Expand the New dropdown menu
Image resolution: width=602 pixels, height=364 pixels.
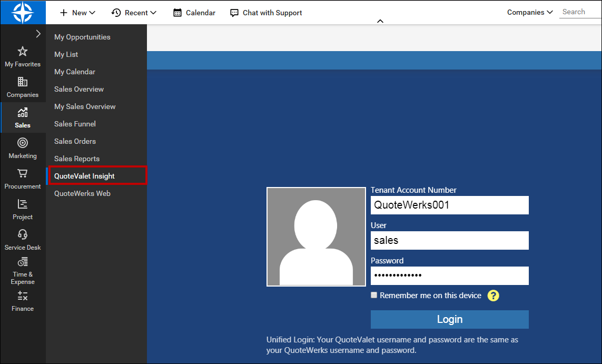point(77,13)
